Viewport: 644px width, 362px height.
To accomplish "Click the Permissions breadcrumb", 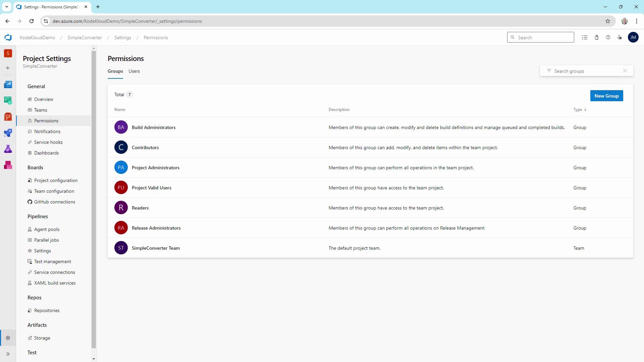I will (156, 38).
